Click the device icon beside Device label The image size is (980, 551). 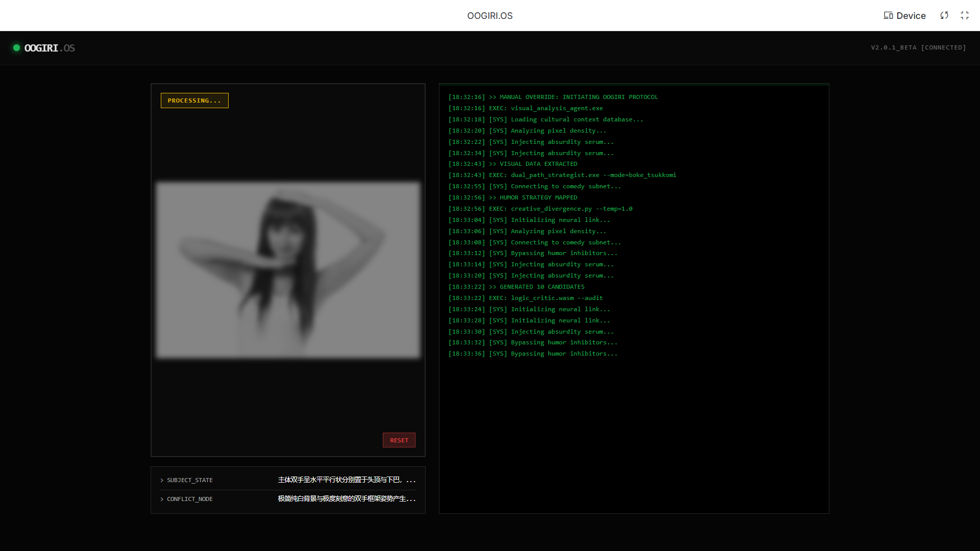coord(888,15)
